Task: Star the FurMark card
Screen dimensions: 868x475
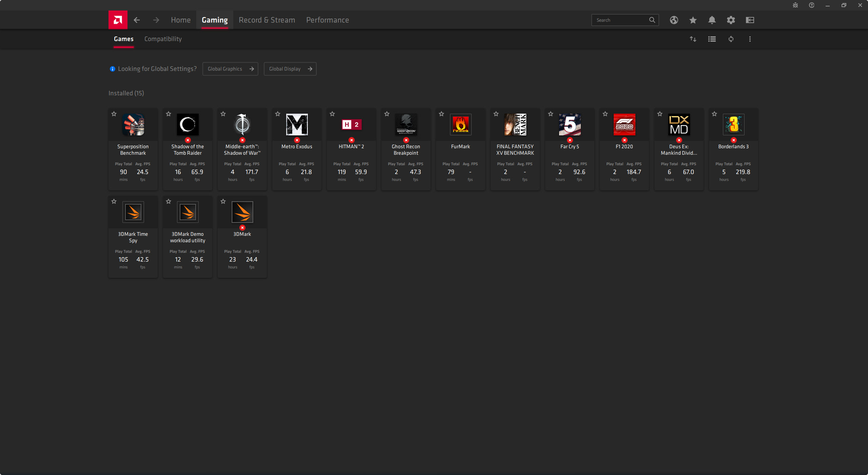Action: [x=441, y=114]
